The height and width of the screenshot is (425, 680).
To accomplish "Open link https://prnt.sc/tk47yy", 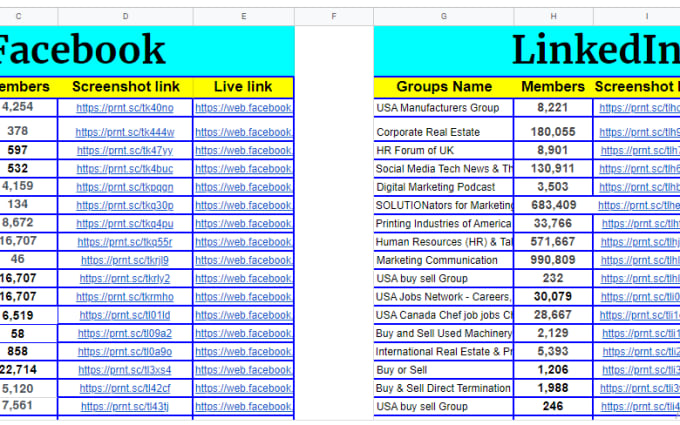I will [125, 150].
